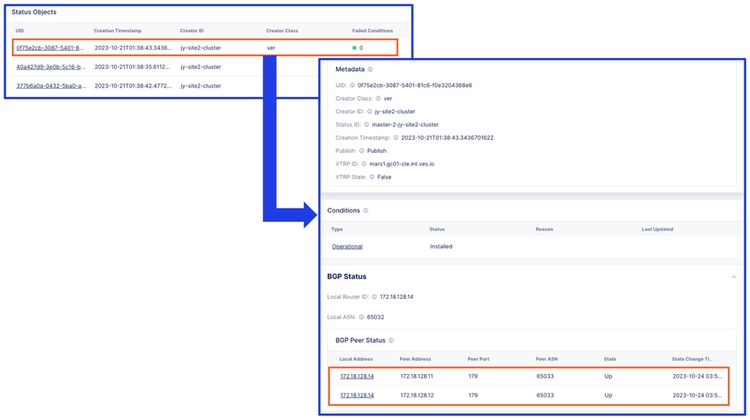The image size is (750, 420).
Task: Open status object 40a427d9-3e0b-5c16 UID link
Action: pyautogui.click(x=51, y=67)
